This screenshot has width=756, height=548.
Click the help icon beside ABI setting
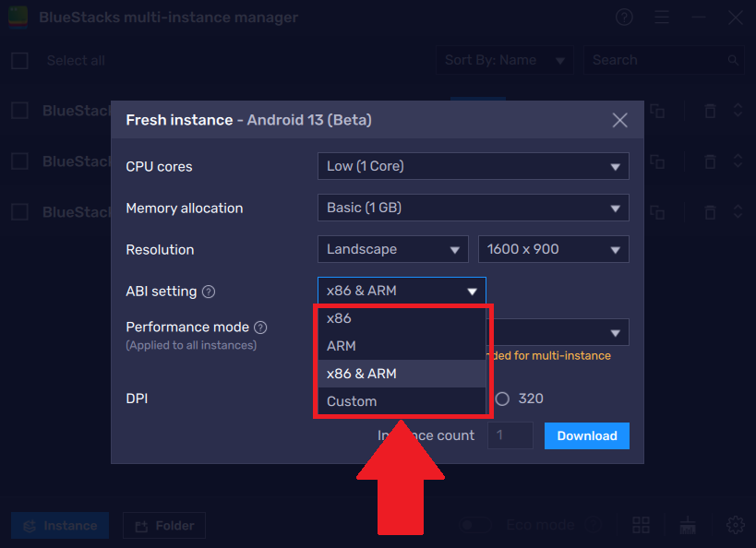(x=209, y=292)
